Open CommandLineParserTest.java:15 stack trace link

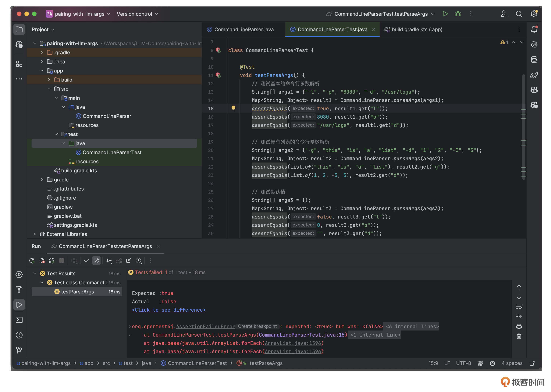pos(301,335)
